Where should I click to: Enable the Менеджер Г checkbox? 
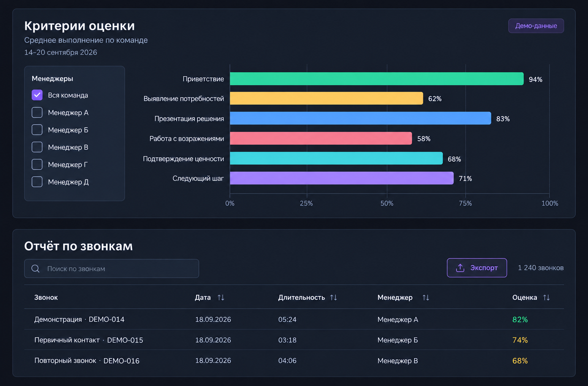[x=37, y=165]
